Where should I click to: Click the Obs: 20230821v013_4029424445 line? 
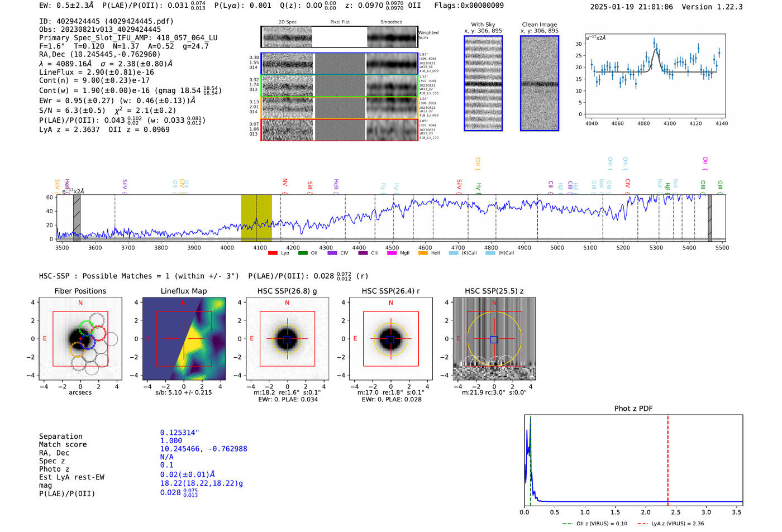[100, 30]
